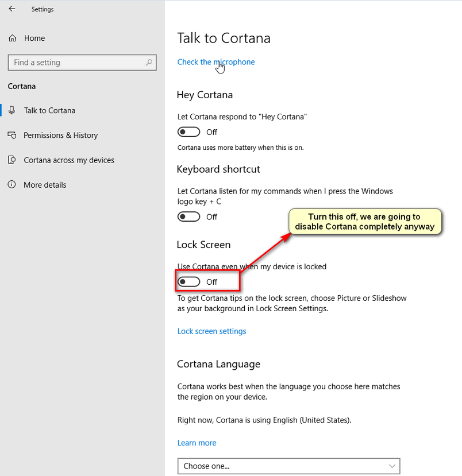
Task: Click the Home house icon
Action: pos(13,38)
